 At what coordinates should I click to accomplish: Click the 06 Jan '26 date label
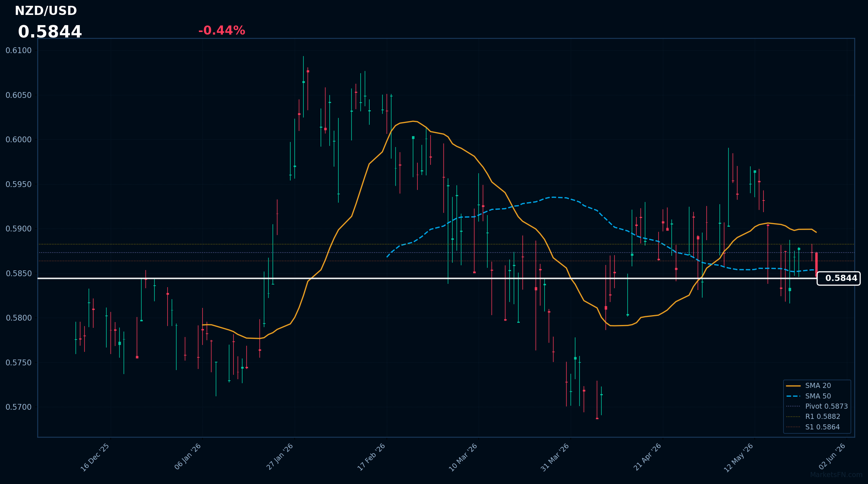coord(188,457)
